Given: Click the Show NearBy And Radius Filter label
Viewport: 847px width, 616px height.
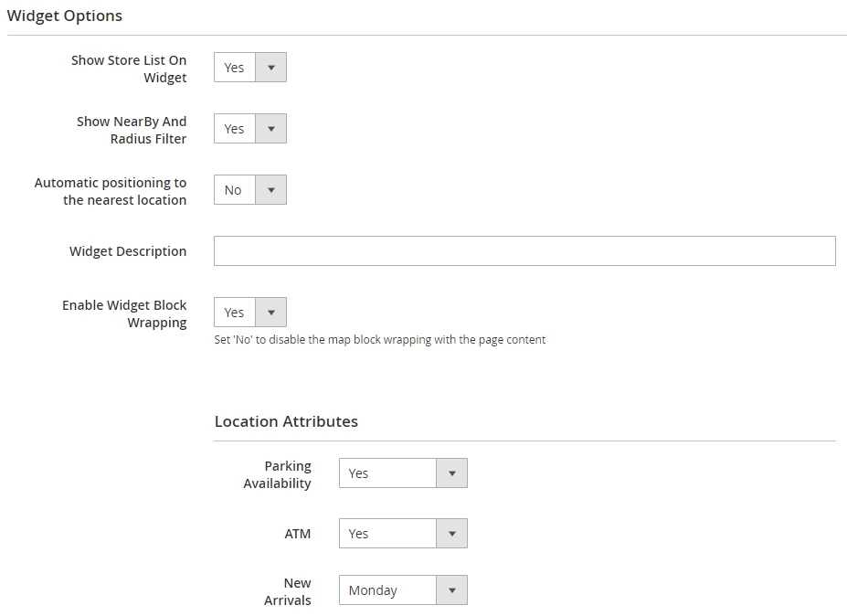Looking at the screenshot, I should [x=132, y=130].
